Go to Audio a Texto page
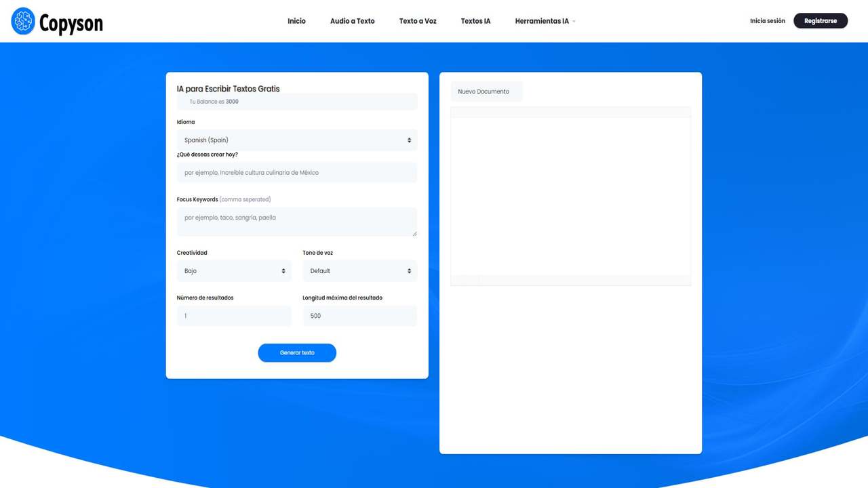Image resolution: width=868 pixels, height=488 pixels. point(352,21)
